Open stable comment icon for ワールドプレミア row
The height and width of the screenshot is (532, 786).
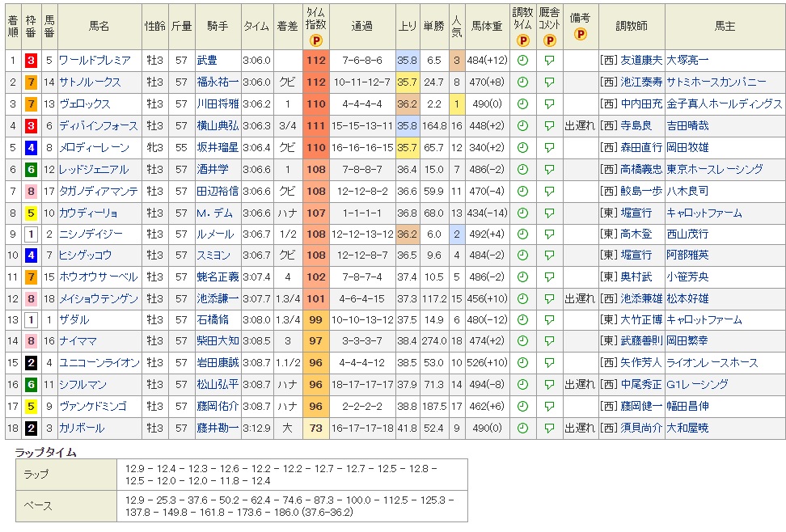tap(549, 61)
